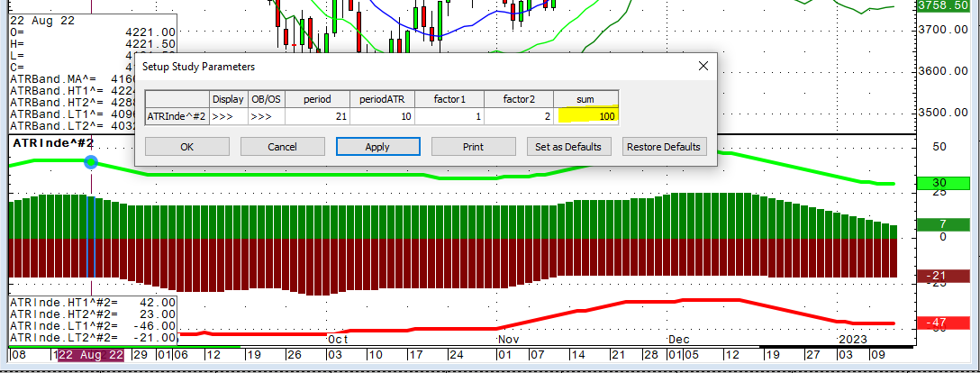980x373 pixels.
Task: Click the Print button
Action: 474,147
